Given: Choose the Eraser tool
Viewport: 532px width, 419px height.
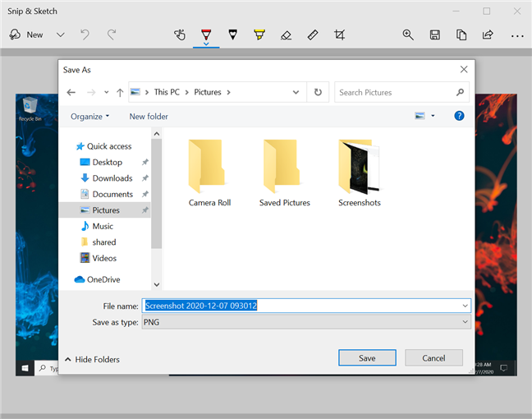Looking at the screenshot, I should (286, 35).
